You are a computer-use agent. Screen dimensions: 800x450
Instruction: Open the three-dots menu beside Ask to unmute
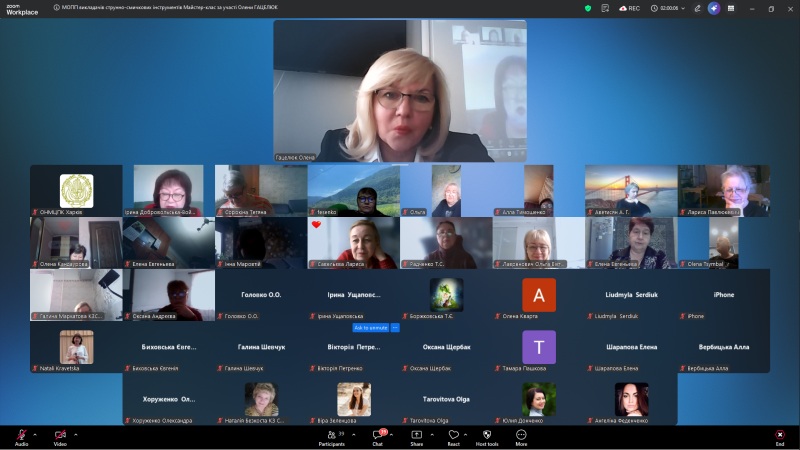click(395, 327)
